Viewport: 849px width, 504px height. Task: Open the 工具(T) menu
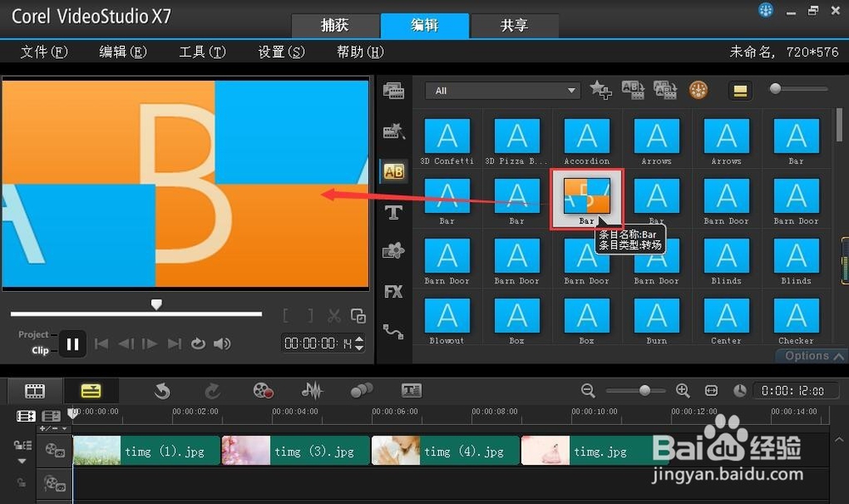click(202, 52)
